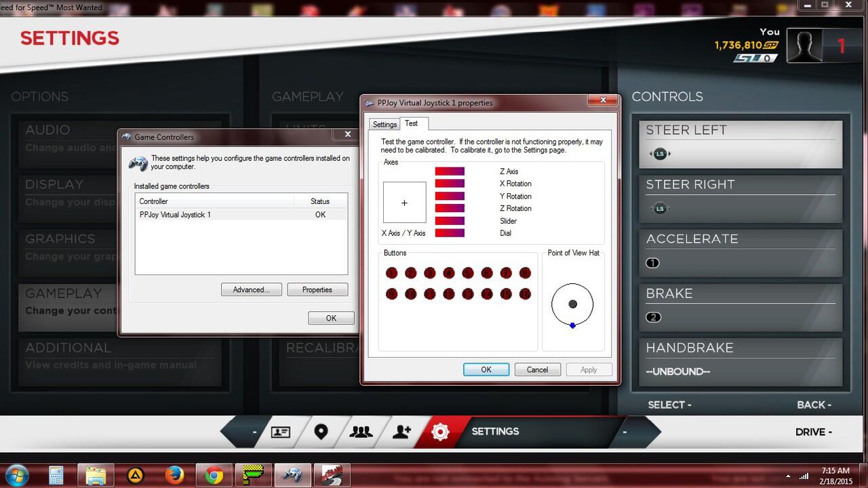The image size is (868, 488).
Task: Open the driver ID card icon
Action: [x=281, y=432]
